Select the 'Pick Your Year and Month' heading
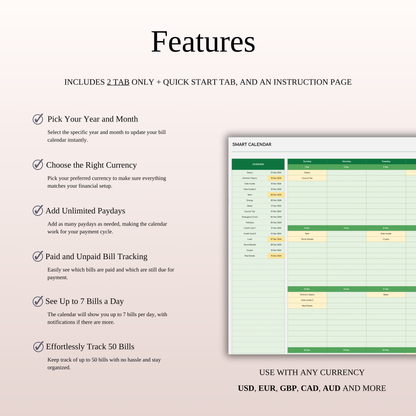The height and width of the screenshot is (416, 416). pyautogui.click(x=93, y=119)
